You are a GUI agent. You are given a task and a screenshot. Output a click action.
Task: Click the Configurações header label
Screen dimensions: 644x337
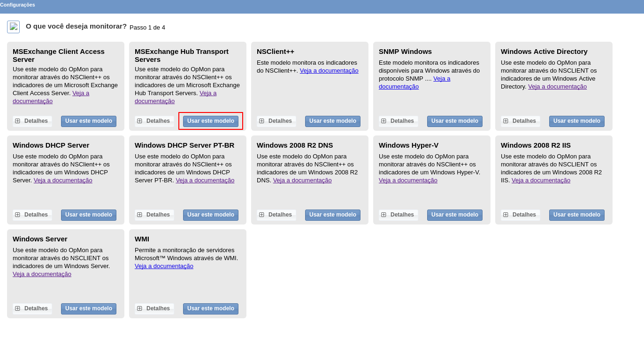pos(17,5)
